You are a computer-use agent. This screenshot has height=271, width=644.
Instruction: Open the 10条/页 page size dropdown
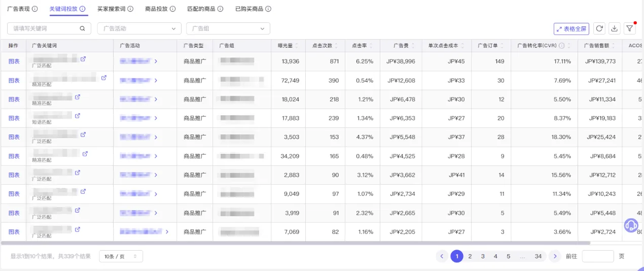[x=121, y=256]
